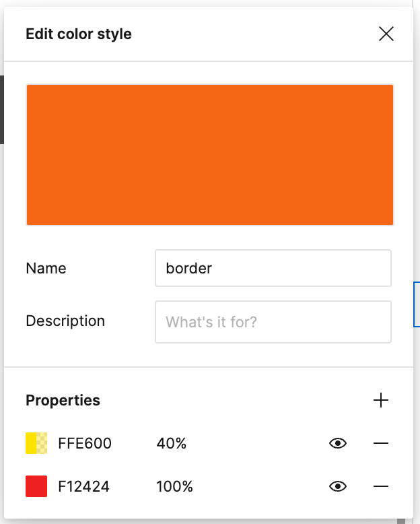Screen dimensions: 420x524
Task: Open the red F12424 color swatch
Action: pyautogui.click(x=36, y=486)
